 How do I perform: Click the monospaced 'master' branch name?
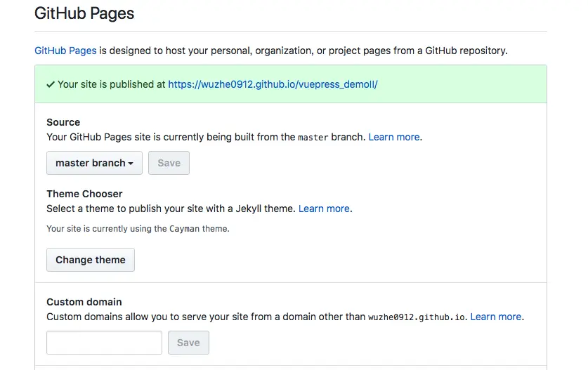(313, 138)
